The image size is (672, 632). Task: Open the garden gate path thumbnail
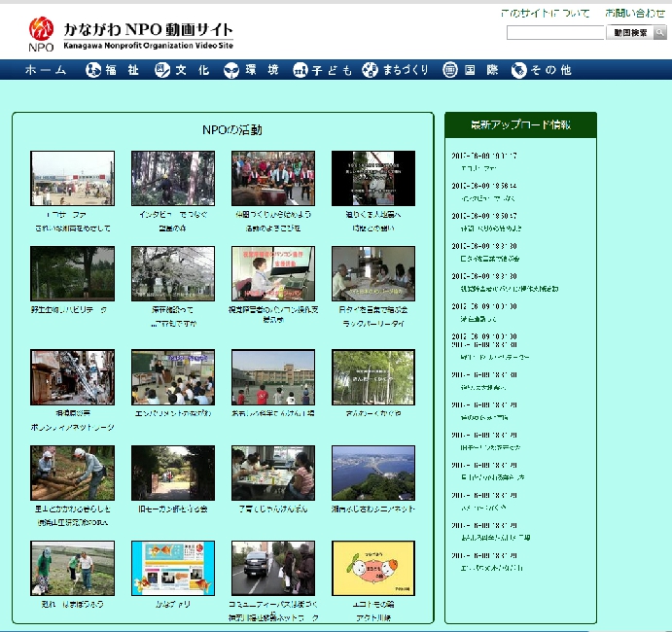click(173, 474)
